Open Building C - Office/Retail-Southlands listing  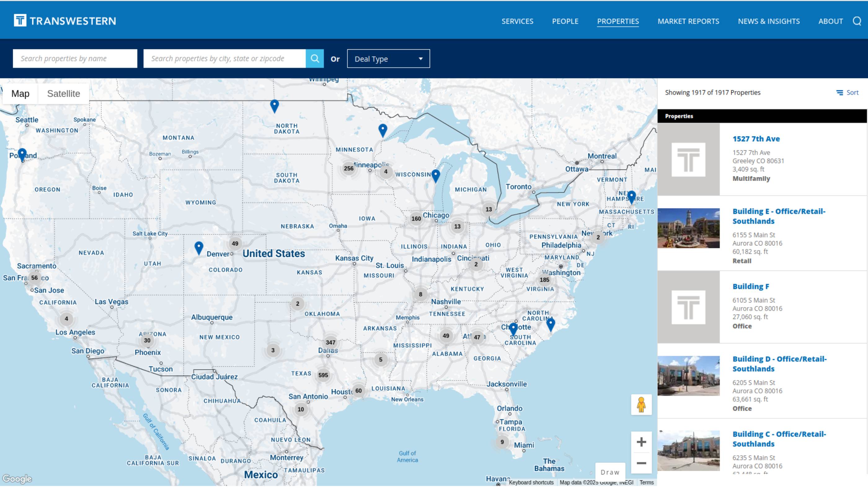[x=779, y=439]
